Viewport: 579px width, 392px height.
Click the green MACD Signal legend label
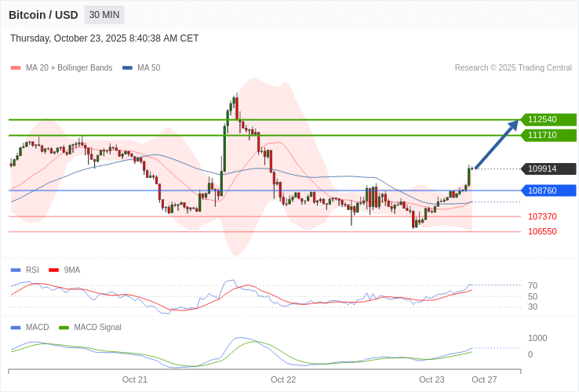point(97,327)
